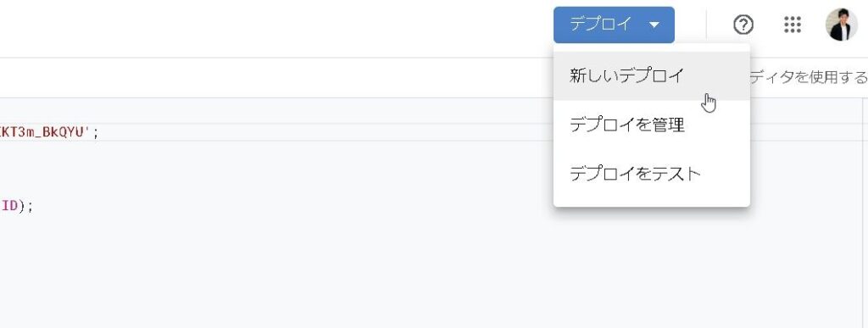Click the semicolon after the KT3m_BkQYU string
The height and width of the screenshot is (328, 868).
(96, 133)
